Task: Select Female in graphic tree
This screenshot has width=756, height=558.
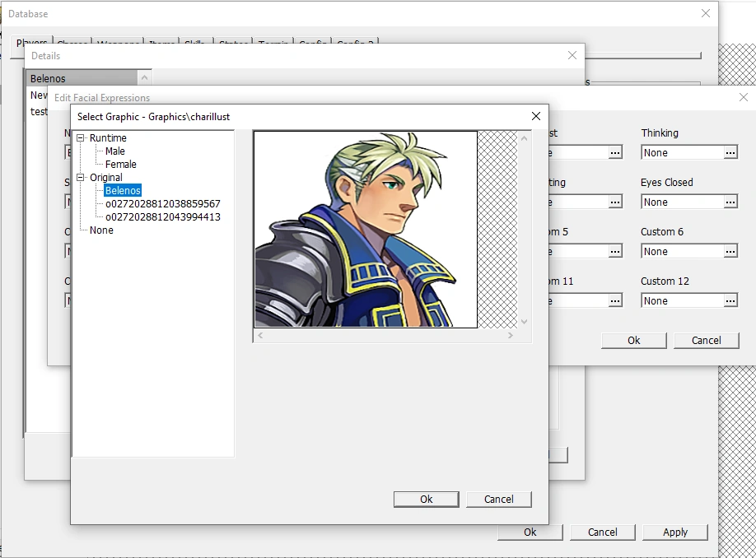Action: click(120, 165)
